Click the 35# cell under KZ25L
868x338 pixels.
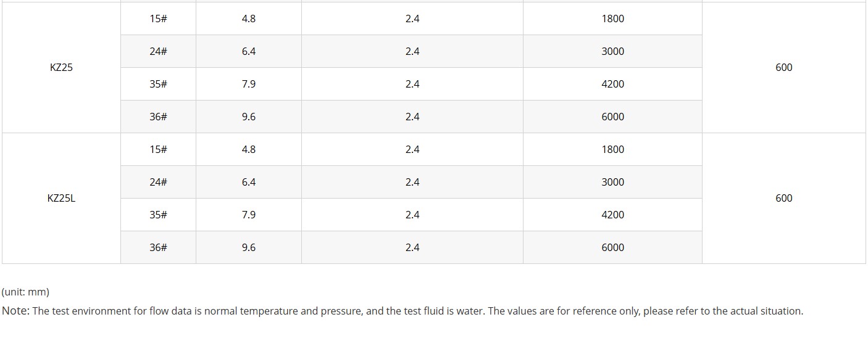click(x=158, y=215)
